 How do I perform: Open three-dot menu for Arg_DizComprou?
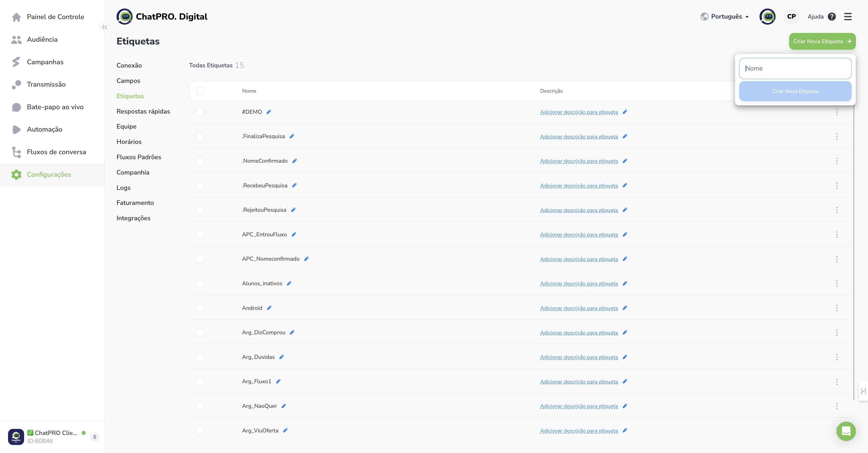tap(837, 333)
